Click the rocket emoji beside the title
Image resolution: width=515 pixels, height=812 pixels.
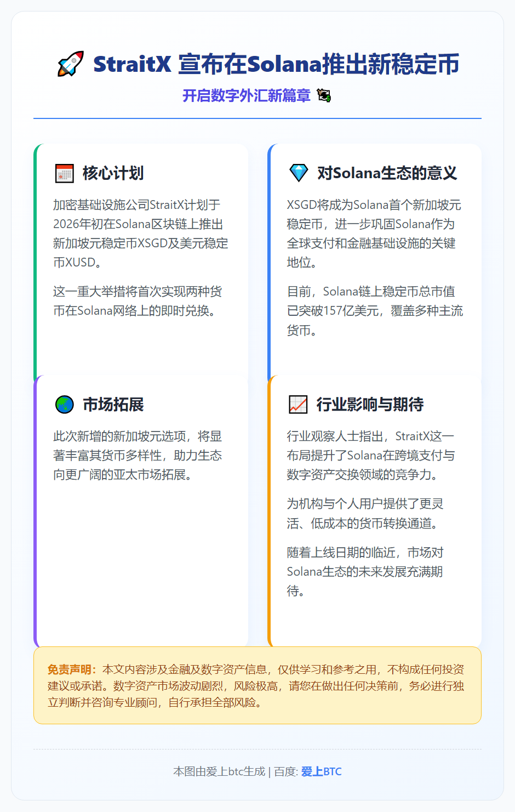click(71, 64)
